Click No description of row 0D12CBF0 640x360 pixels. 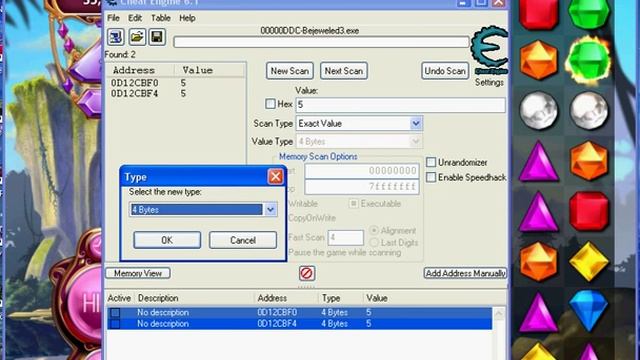point(163,313)
